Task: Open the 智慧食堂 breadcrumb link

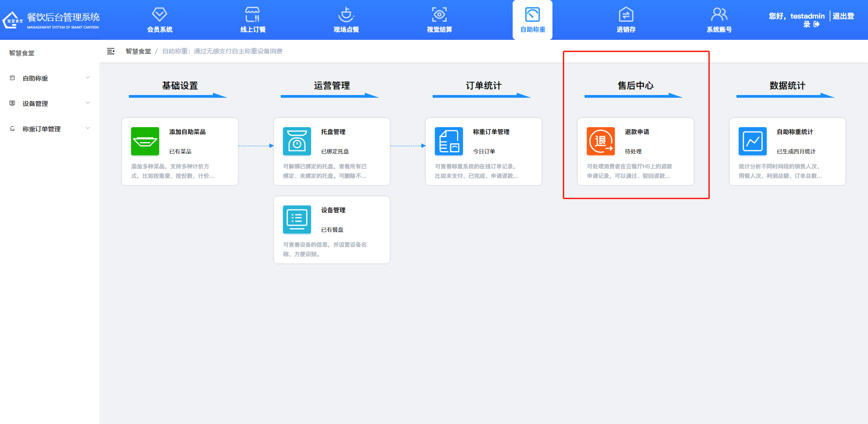Action: [138, 51]
